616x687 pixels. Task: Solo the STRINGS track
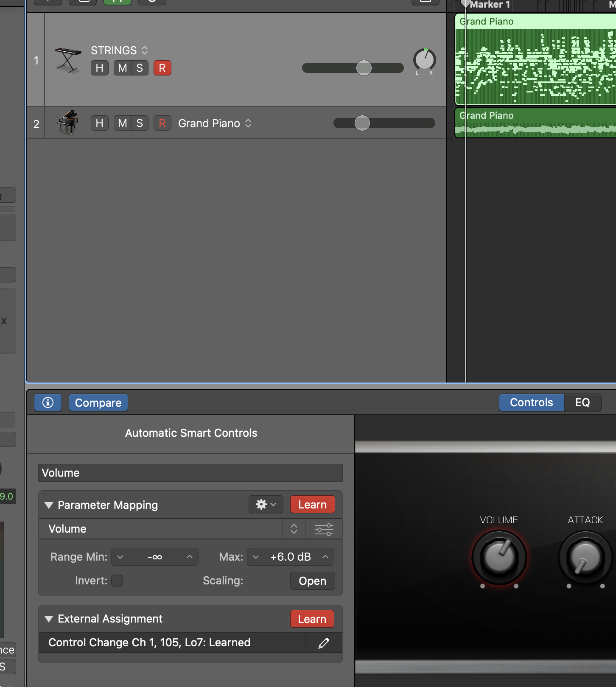coord(140,68)
